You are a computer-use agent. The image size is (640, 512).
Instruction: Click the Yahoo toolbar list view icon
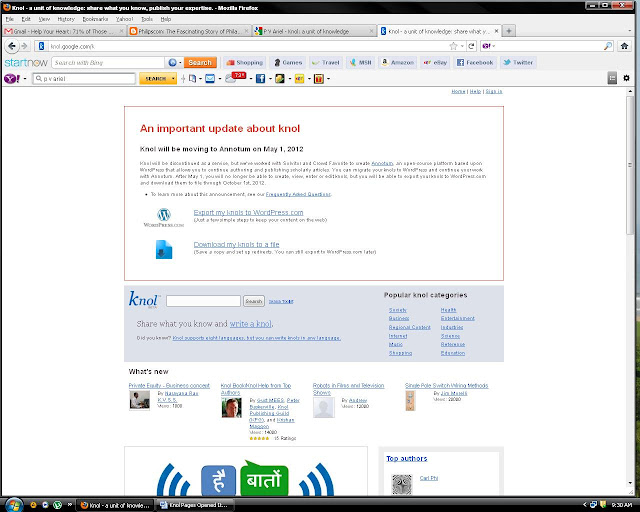612,78
